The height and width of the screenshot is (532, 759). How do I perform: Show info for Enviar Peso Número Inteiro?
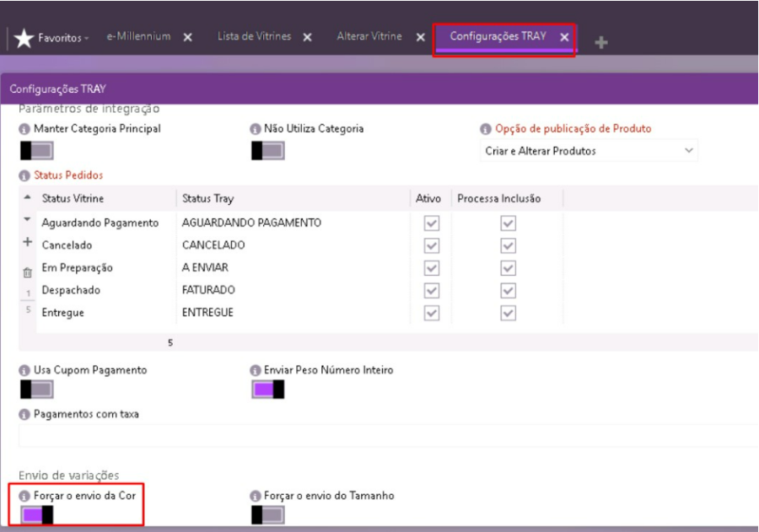coord(255,371)
